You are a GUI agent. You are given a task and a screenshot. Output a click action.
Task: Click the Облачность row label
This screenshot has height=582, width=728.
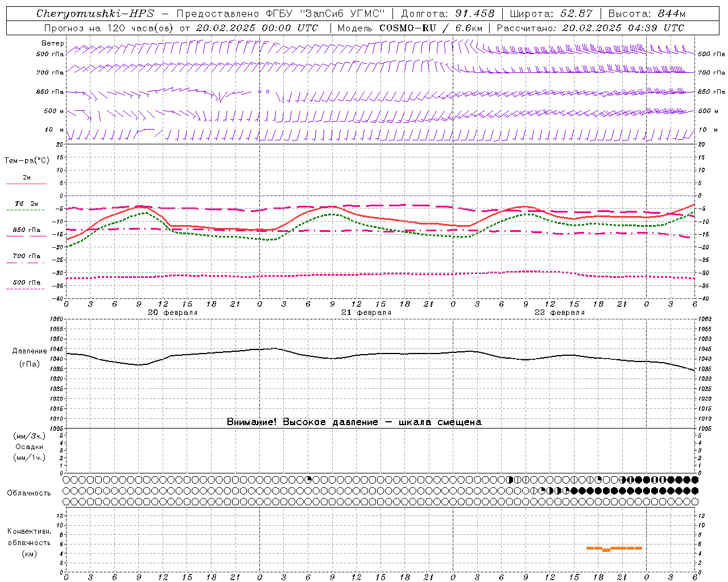coord(29,493)
